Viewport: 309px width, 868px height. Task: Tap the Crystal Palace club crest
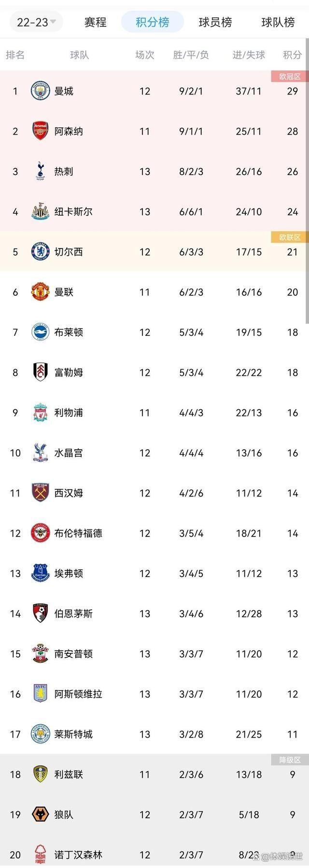click(x=41, y=453)
